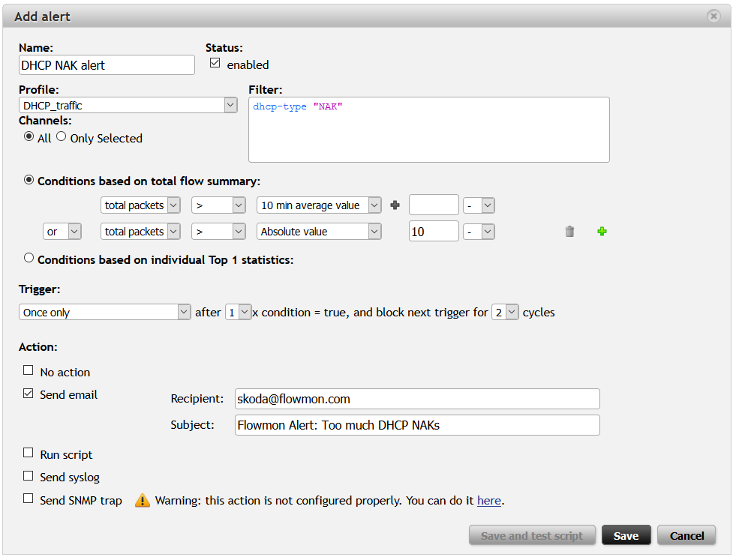This screenshot has height=560, width=736.
Task: Uncheck the enabled status checkbox
Action: pos(215,63)
